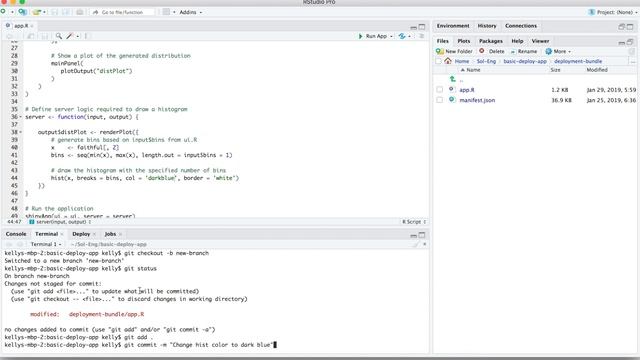The image size is (640, 360).
Task: Open the Run App options dropdown
Action: (x=391, y=36)
